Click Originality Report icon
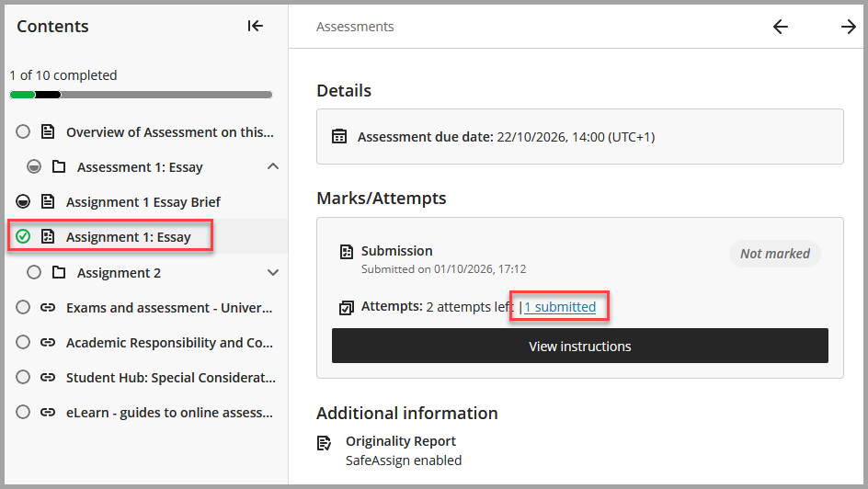 [x=324, y=443]
